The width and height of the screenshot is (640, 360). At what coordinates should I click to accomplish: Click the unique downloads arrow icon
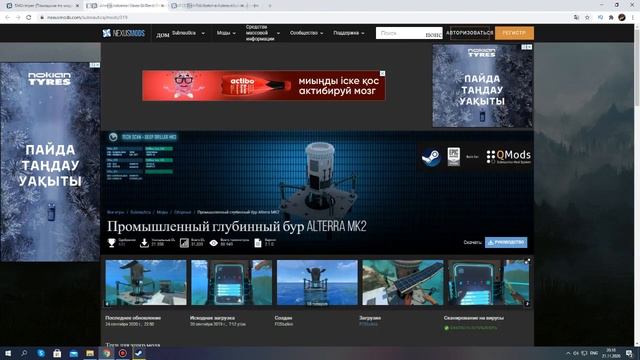click(144, 243)
